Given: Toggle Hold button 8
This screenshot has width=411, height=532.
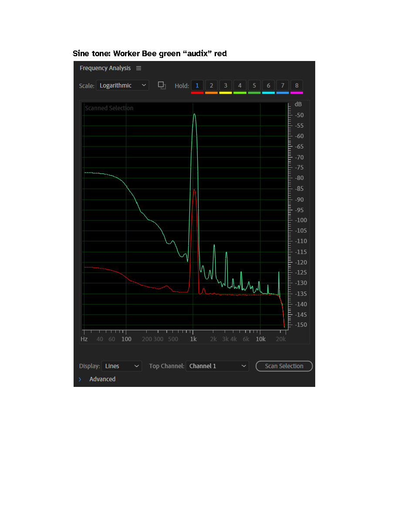Looking at the screenshot, I should (x=297, y=85).
